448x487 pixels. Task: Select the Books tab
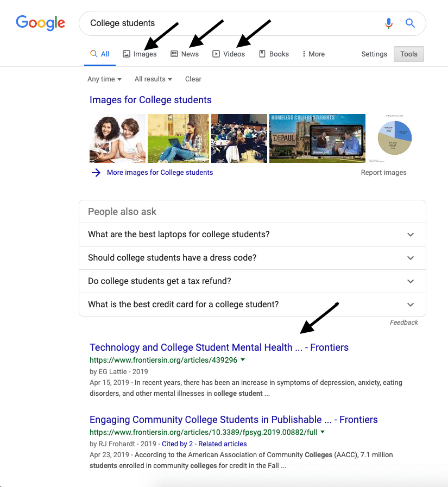point(274,54)
